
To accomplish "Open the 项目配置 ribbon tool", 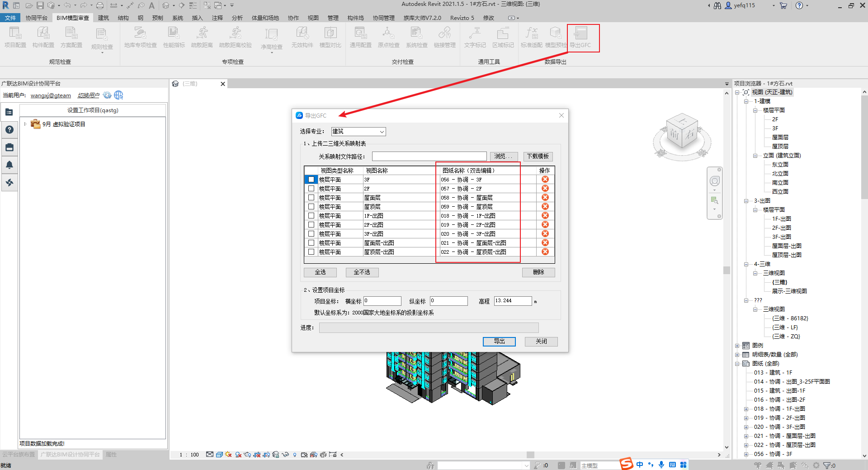I will pyautogui.click(x=15, y=37).
